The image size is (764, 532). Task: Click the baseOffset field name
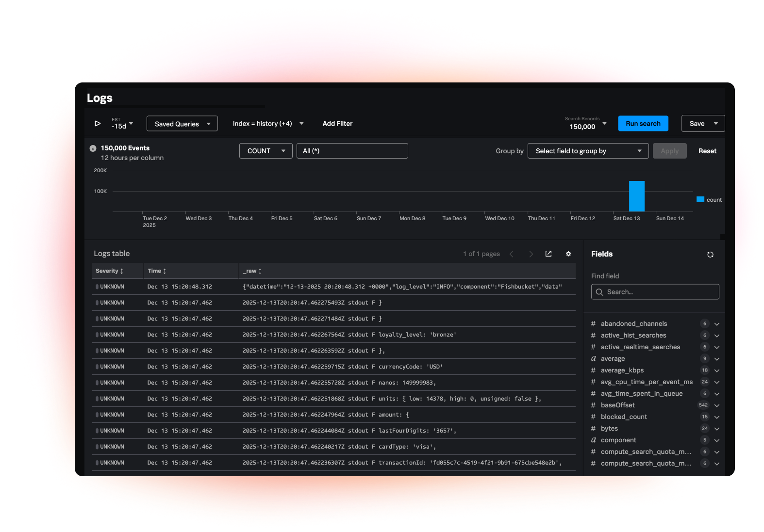(617, 405)
